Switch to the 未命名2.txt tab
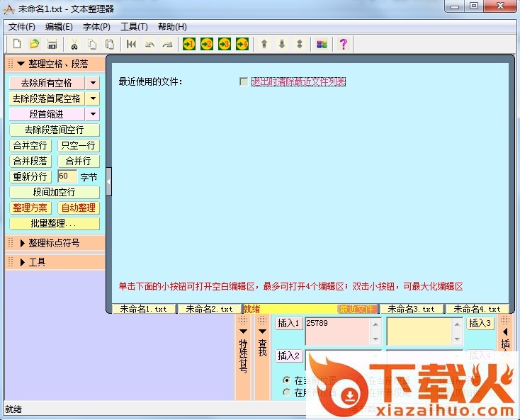 pyautogui.click(x=209, y=309)
